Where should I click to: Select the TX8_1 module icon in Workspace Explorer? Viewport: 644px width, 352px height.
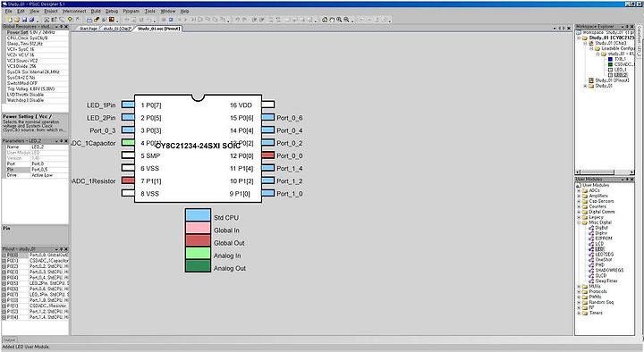610,59
